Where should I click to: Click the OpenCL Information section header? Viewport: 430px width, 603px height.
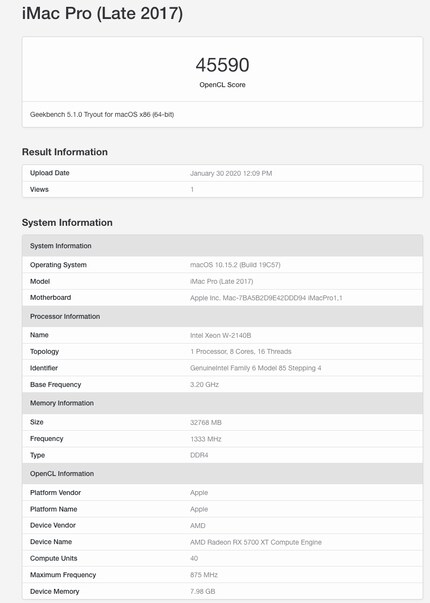pyautogui.click(x=222, y=474)
